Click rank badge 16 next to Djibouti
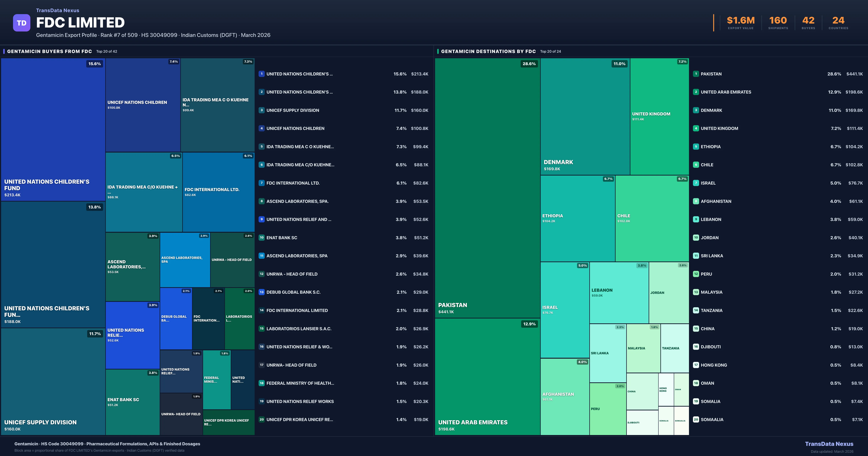Viewport: 868px width, 456px height. 696,347
